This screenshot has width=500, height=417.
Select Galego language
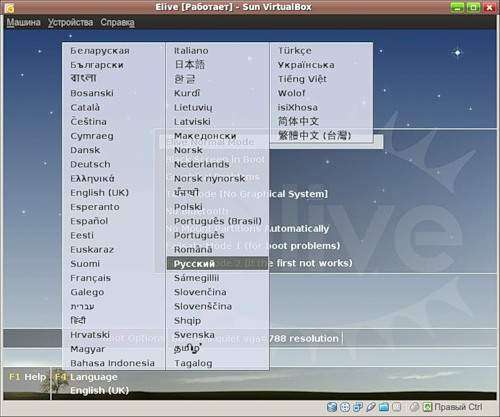click(87, 292)
